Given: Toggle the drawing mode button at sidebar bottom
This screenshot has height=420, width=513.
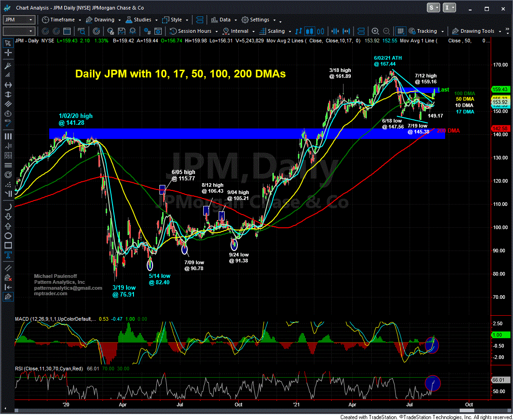Looking at the screenshot, I should [8, 297].
